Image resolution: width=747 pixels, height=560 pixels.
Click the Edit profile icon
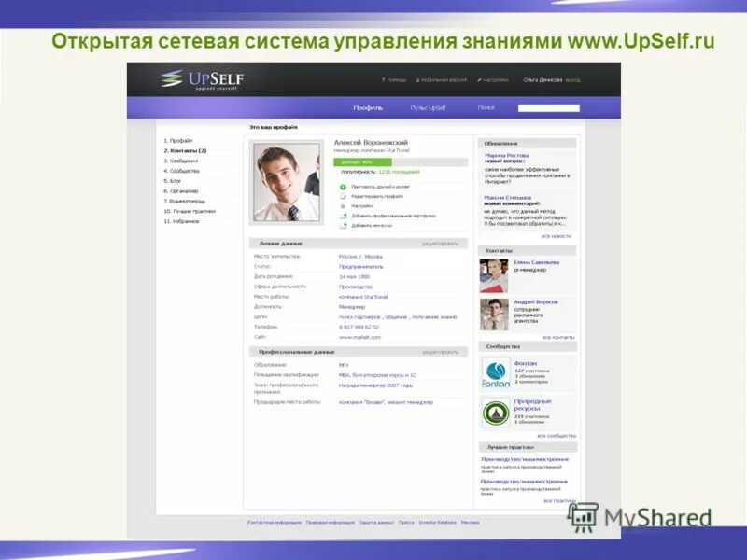(x=344, y=197)
